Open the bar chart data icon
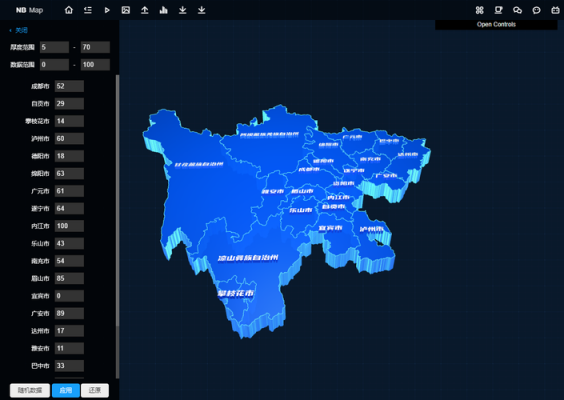Viewport: 564px width, 400px height. pos(164,10)
